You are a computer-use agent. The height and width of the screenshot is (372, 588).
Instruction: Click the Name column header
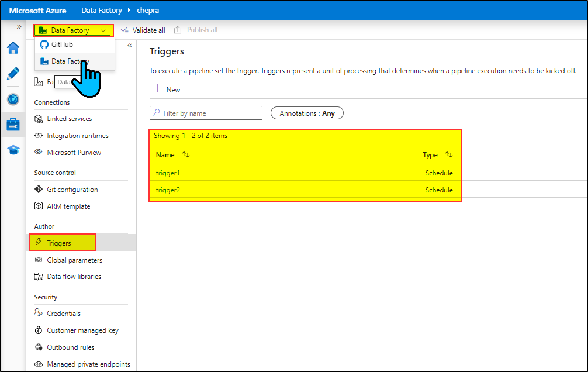click(x=165, y=154)
